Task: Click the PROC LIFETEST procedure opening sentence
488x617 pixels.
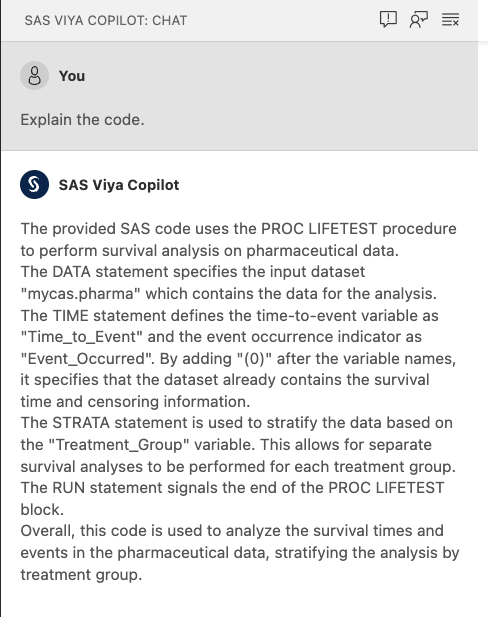Action: [238, 239]
